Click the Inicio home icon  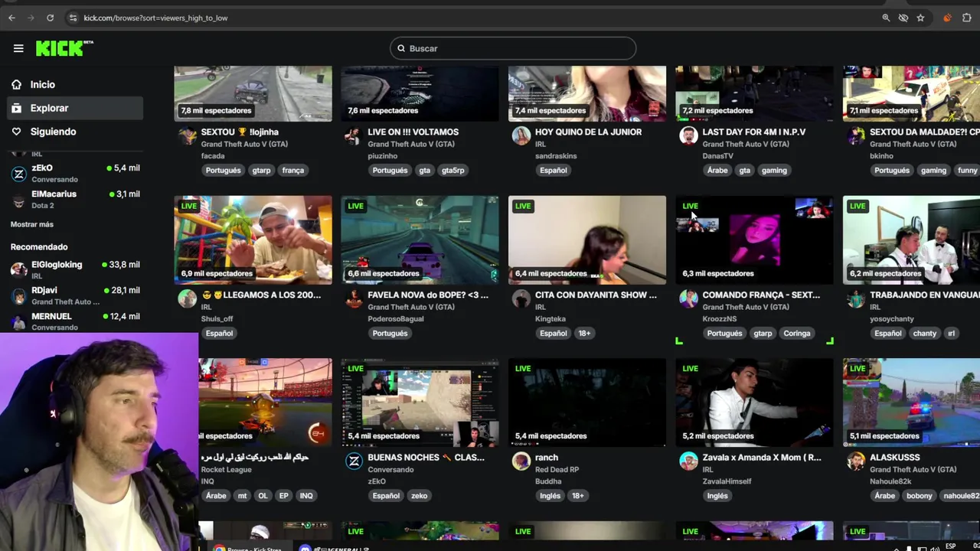16,84
